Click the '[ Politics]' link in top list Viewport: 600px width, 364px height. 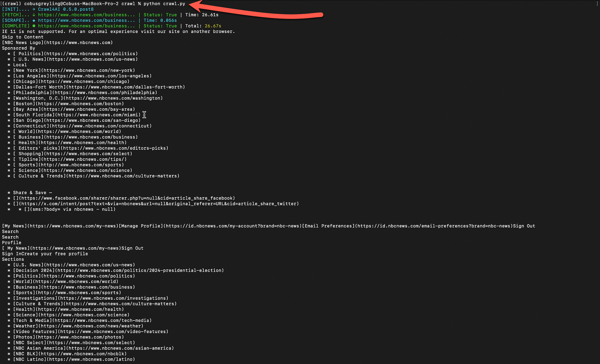click(75, 54)
